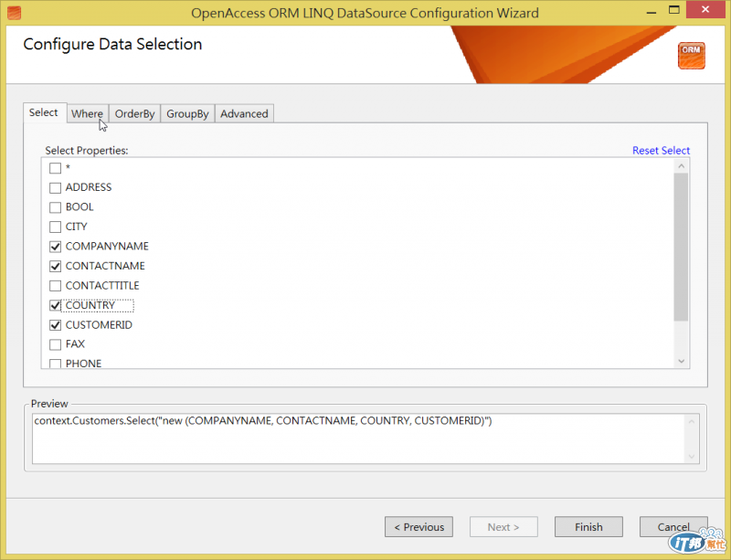Click the Preview box scroll-down arrow
The width and height of the screenshot is (731, 560).
pos(692,457)
